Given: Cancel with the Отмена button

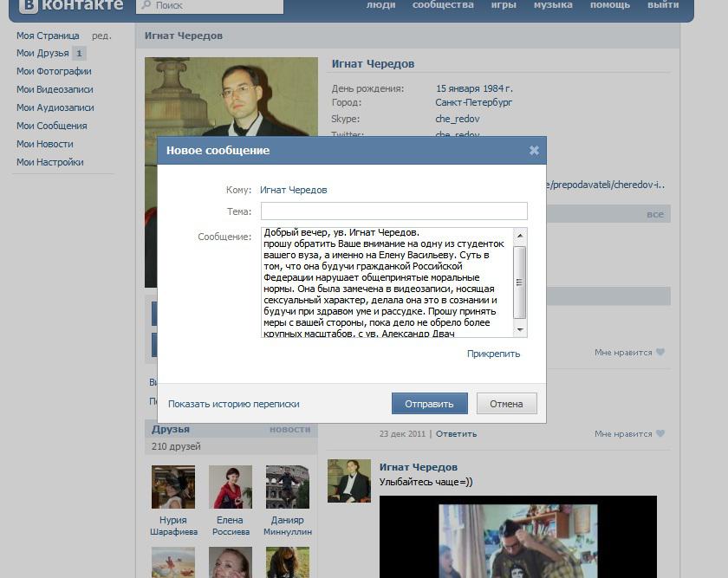Looking at the screenshot, I should [506, 404].
